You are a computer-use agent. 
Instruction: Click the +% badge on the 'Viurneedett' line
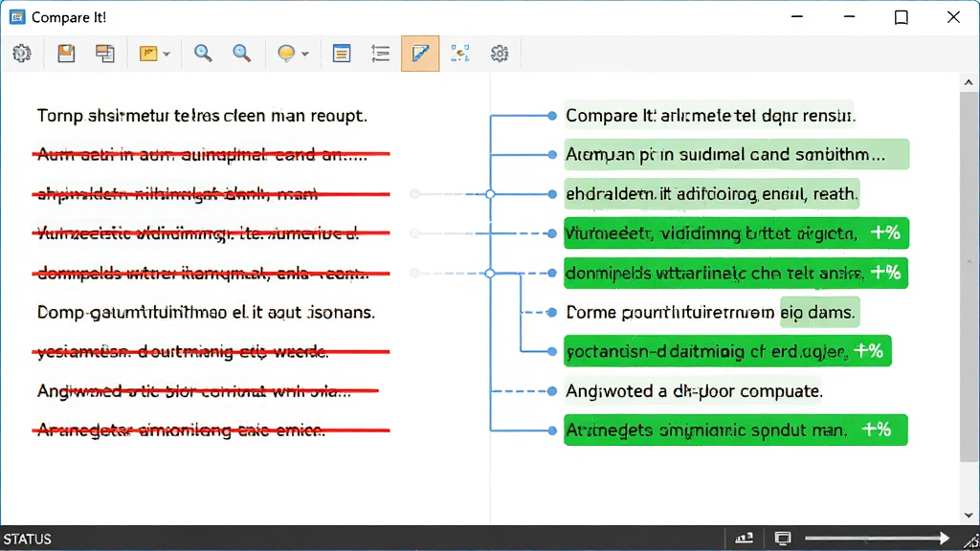point(885,233)
